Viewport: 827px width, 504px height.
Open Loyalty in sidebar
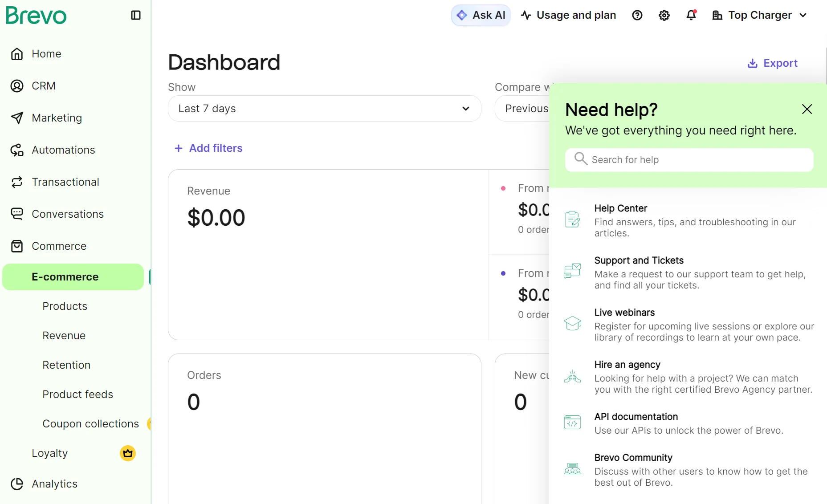tap(50, 453)
